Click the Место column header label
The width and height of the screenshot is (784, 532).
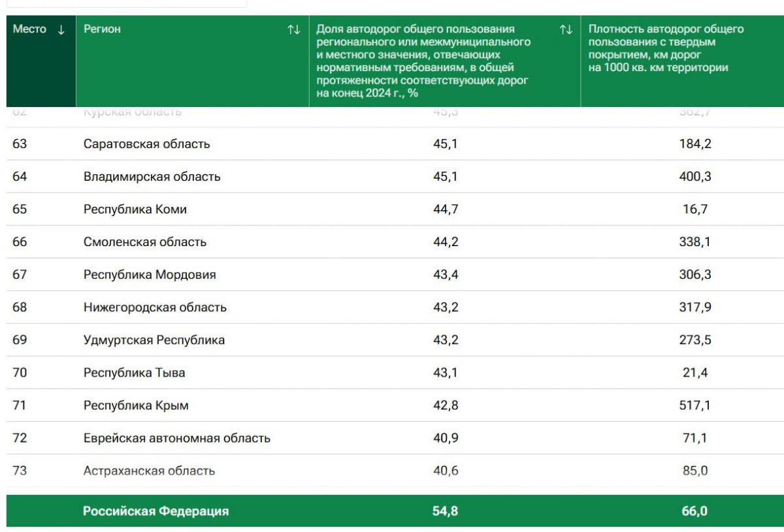click(30, 29)
